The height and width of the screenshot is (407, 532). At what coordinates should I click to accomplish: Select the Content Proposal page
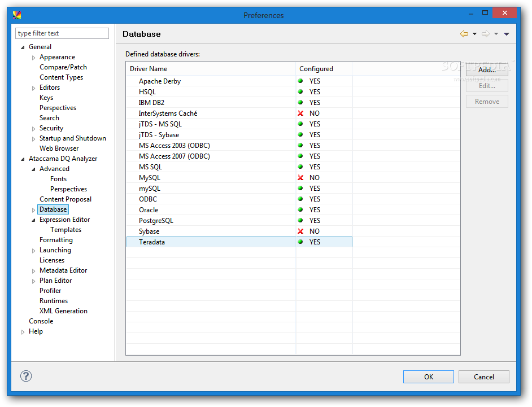click(x=66, y=199)
